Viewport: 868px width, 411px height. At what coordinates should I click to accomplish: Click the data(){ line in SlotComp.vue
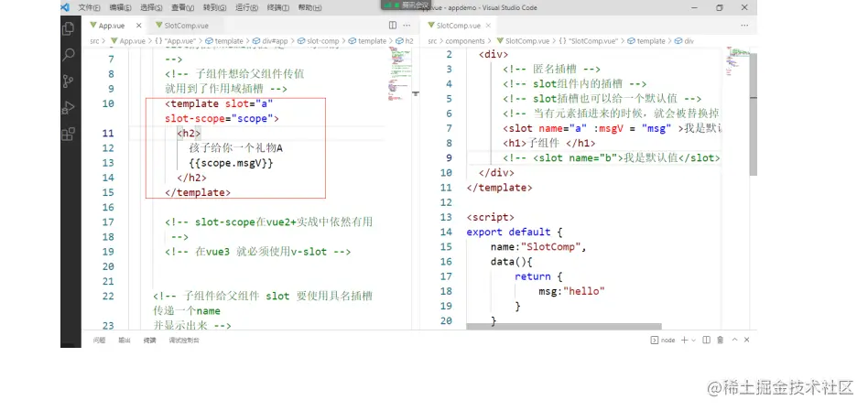click(511, 262)
